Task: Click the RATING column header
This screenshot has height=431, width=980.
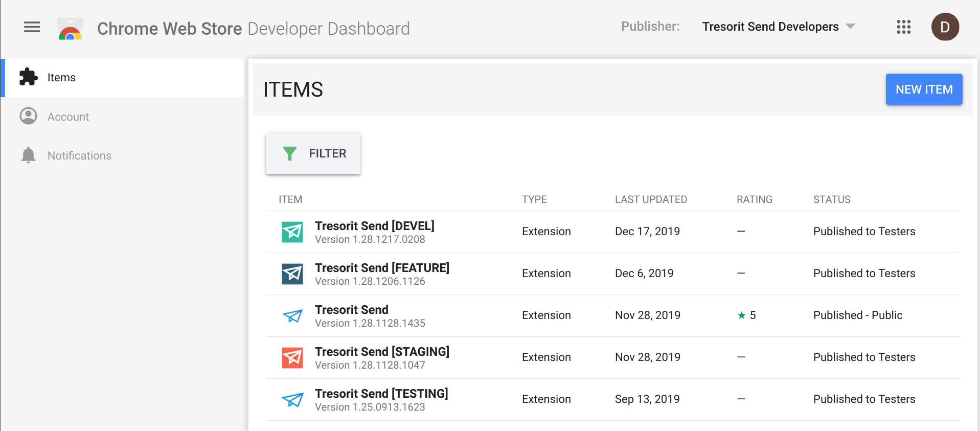Action: click(755, 199)
